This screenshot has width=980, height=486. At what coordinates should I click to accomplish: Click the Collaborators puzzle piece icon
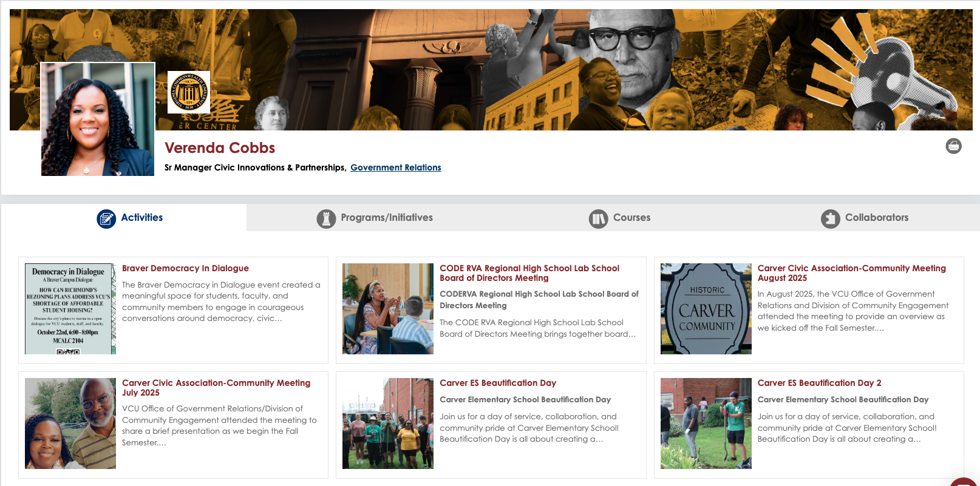[830, 218]
